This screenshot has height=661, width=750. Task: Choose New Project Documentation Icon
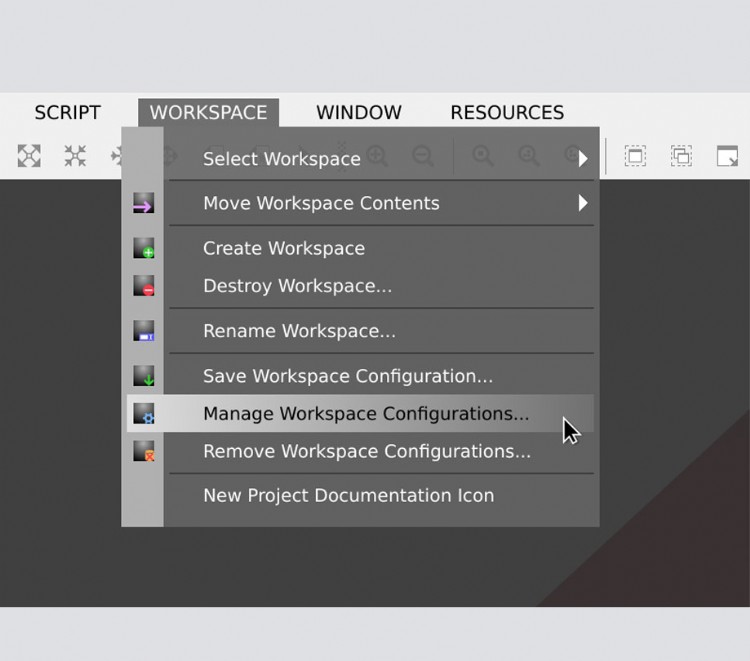coord(348,496)
